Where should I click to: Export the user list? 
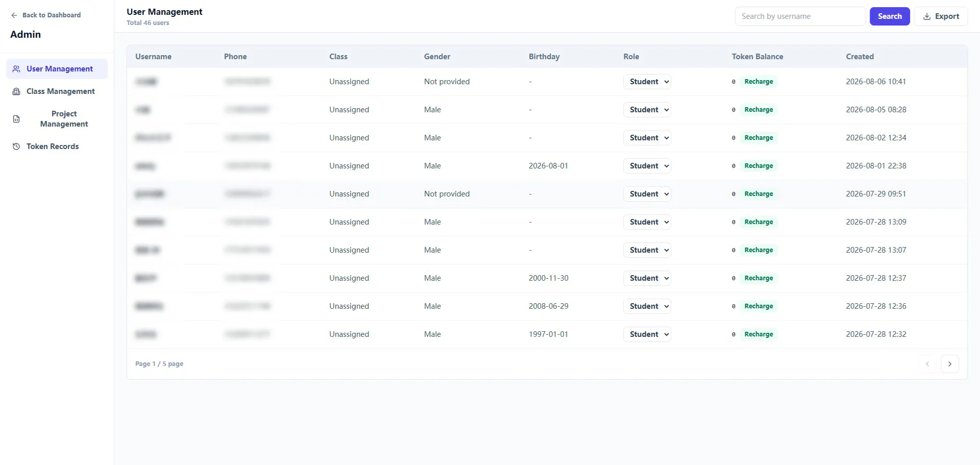tap(941, 16)
